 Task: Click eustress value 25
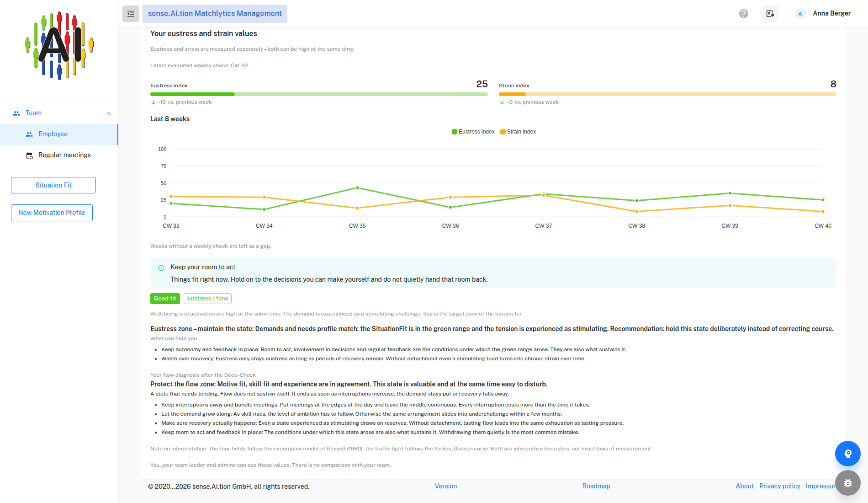pyautogui.click(x=482, y=84)
